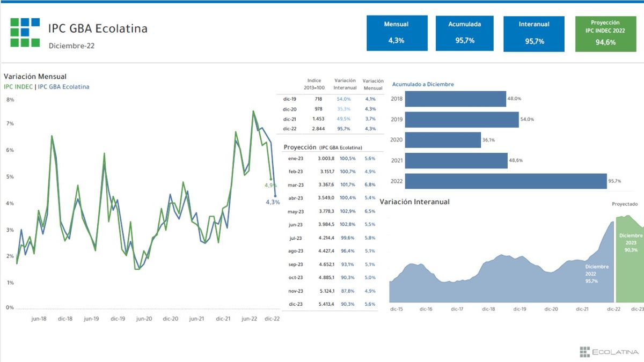
Task: Click the IPC GBA Ecolatina title
Action: [x=98, y=28]
